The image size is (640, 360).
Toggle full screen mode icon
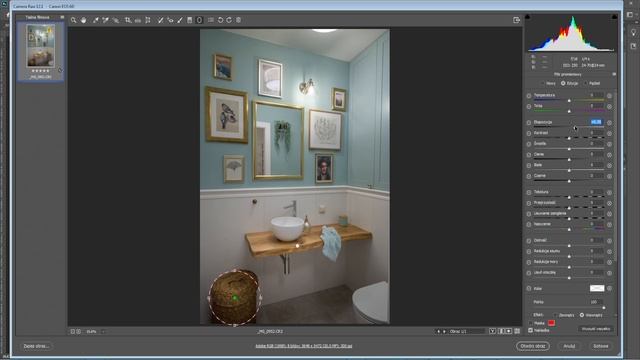516,20
